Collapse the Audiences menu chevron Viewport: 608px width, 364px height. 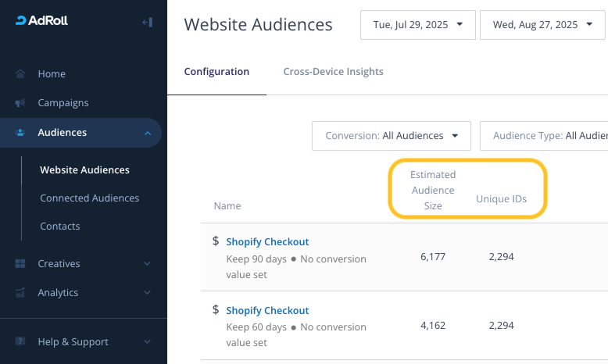[148, 134]
